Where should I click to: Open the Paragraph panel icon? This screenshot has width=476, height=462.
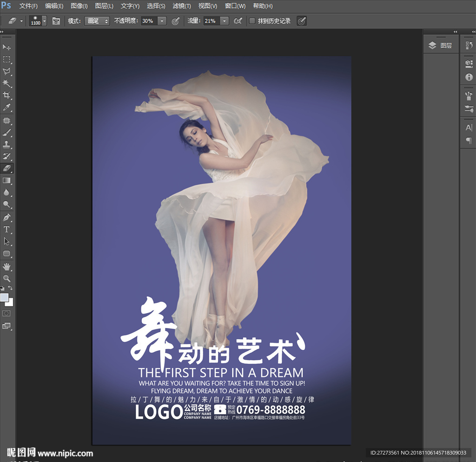pos(469,141)
